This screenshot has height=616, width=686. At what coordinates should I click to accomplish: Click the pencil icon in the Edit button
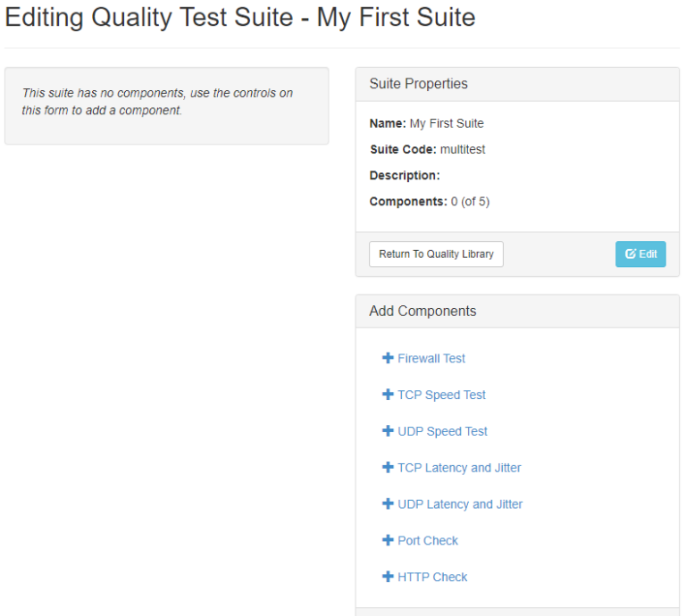pos(631,254)
